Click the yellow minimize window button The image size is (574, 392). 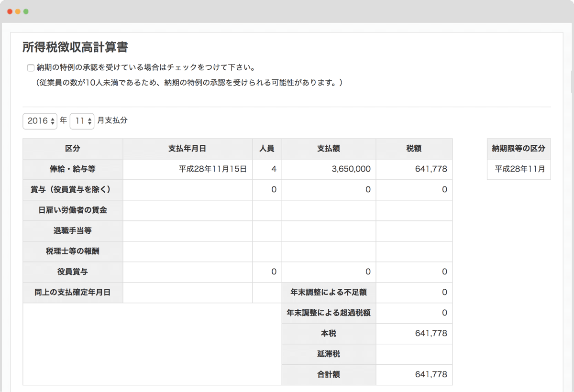click(x=18, y=11)
